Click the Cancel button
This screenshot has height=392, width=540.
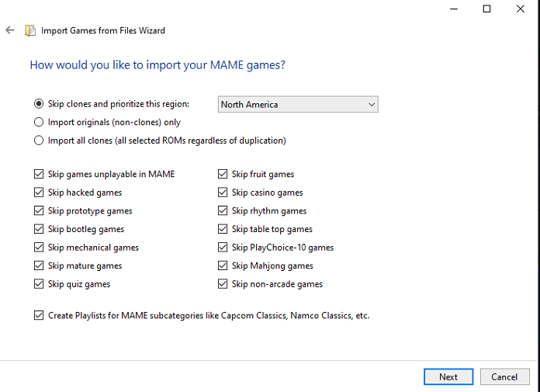(x=504, y=376)
